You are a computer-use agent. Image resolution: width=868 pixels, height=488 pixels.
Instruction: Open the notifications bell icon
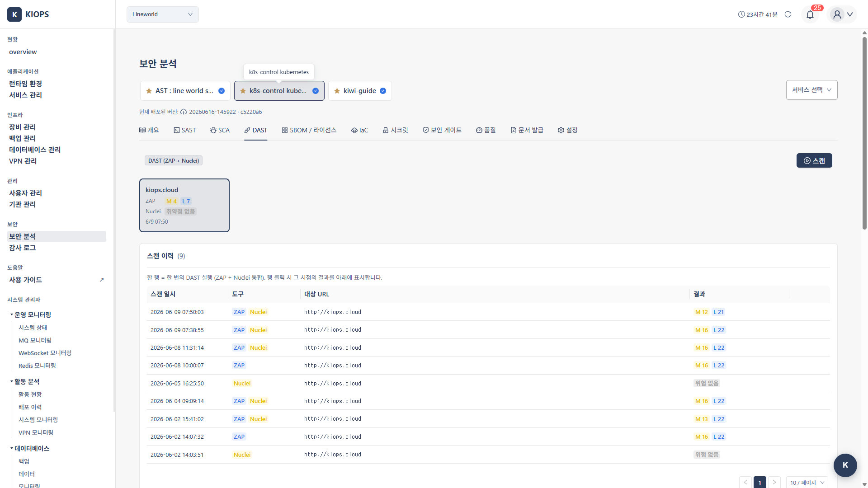[x=810, y=14]
